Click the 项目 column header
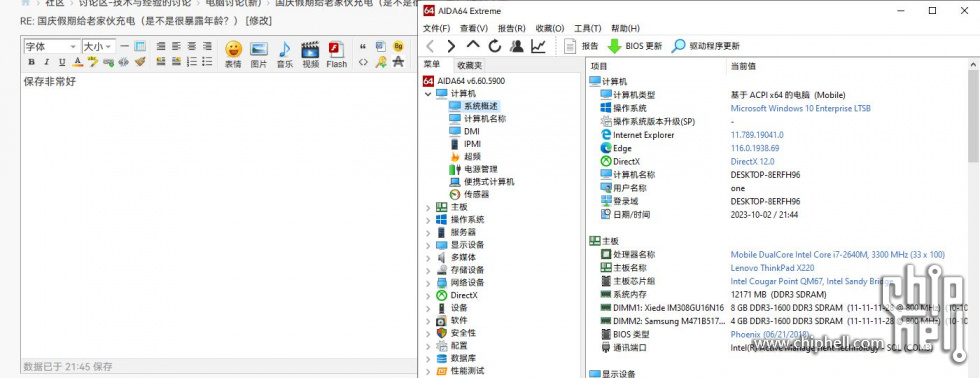980x378 pixels. (x=656, y=66)
